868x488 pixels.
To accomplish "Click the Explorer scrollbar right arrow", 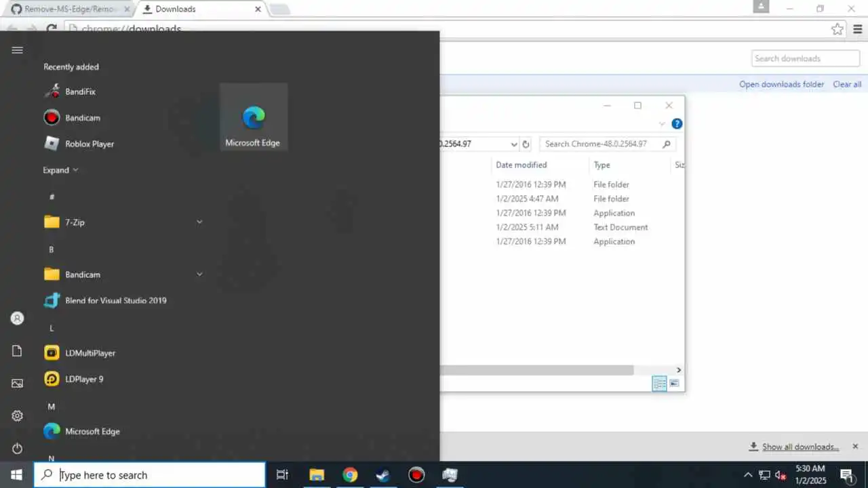I will tap(679, 370).
